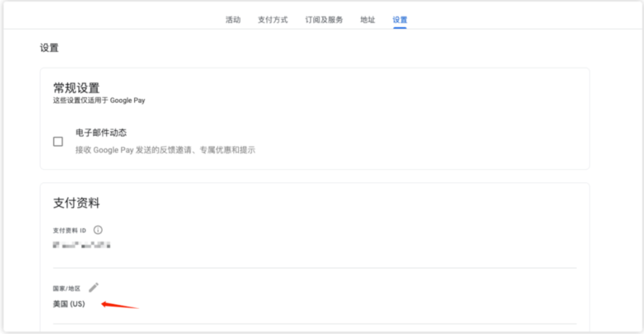The width and height of the screenshot is (644, 334).
Task: Go to the 地址 tab
Action: tap(367, 19)
